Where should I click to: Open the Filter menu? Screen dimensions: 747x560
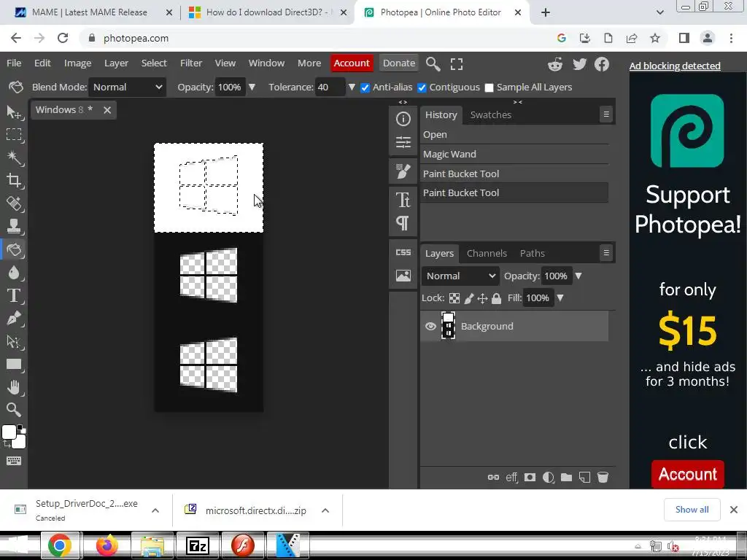191,63
